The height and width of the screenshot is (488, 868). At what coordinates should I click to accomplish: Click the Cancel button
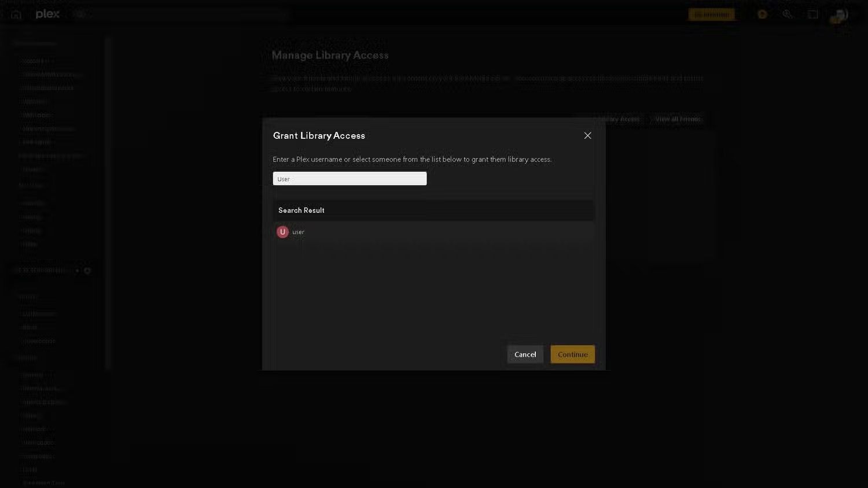[x=525, y=354]
